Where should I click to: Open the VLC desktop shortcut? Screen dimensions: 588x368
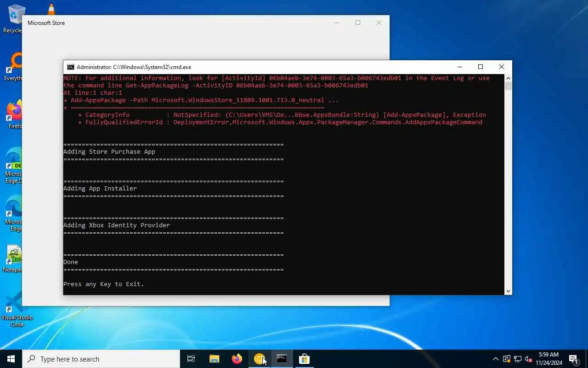[51, 9]
